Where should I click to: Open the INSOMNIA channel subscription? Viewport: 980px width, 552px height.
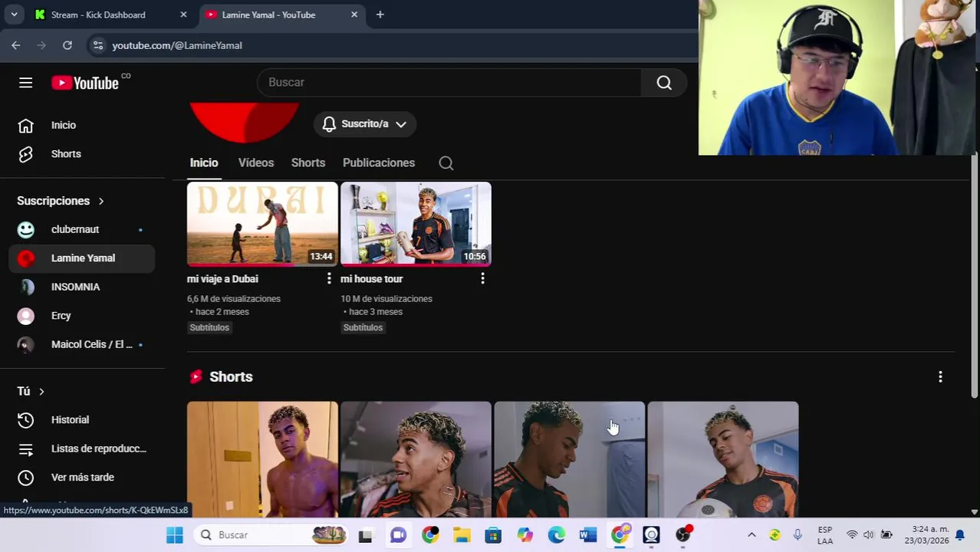click(x=82, y=287)
